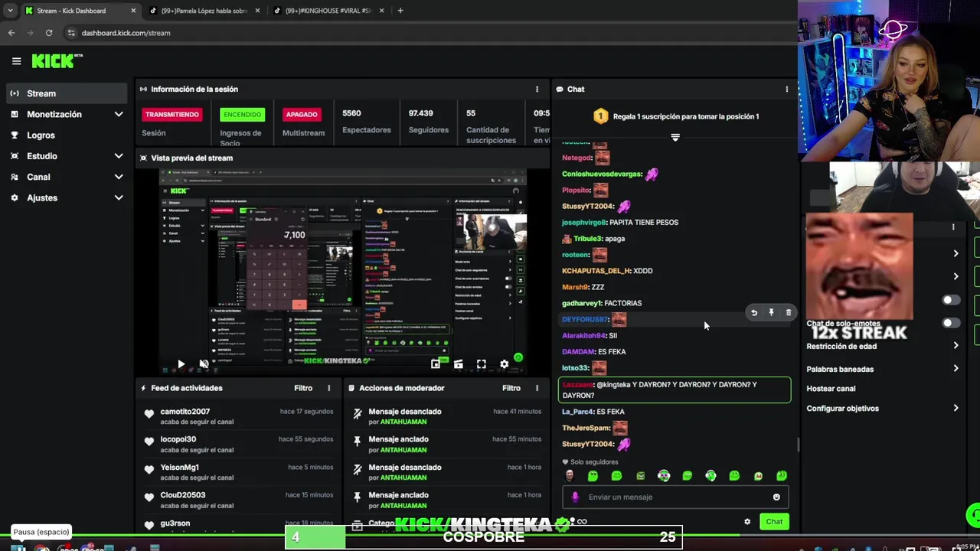Click the Kick logo
Screen dimensions: 980x551
click(x=57, y=61)
